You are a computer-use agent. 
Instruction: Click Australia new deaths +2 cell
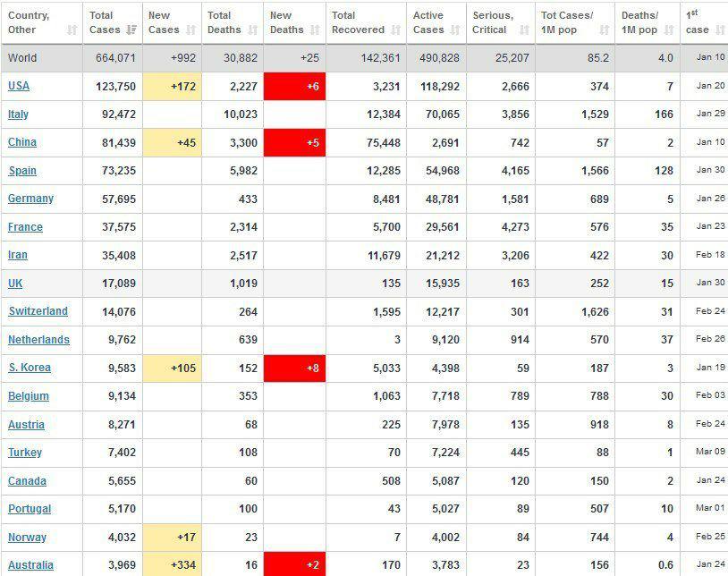point(295,564)
